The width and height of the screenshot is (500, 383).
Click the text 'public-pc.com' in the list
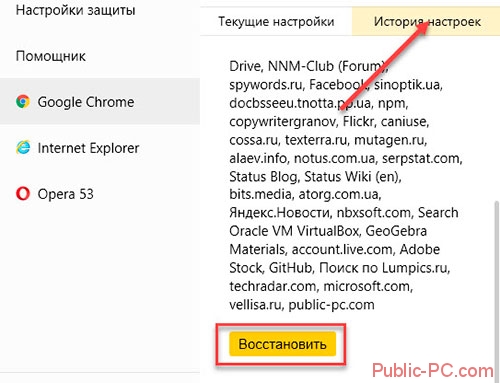point(331,305)
